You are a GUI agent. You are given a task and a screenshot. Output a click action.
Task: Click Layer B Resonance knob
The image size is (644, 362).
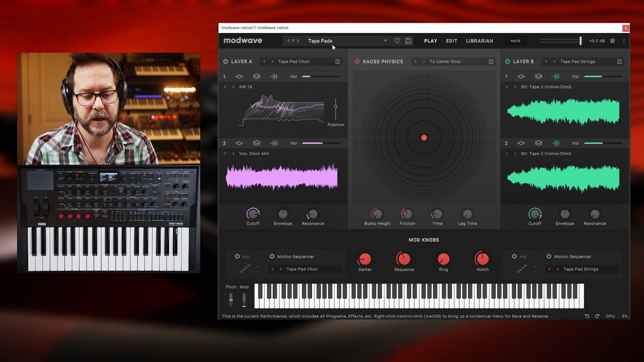pyautogui.click(x=595, y=214)
